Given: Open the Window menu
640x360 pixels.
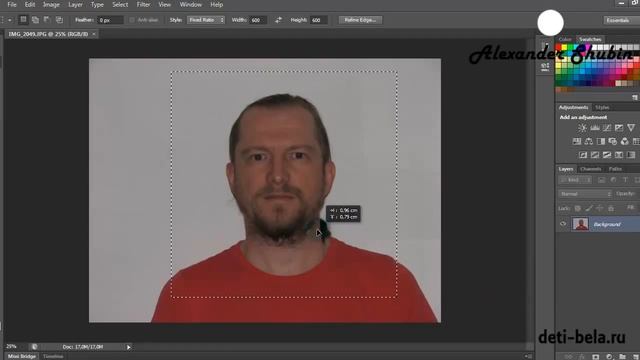Looking at the screenshot, I should point(191,4).
